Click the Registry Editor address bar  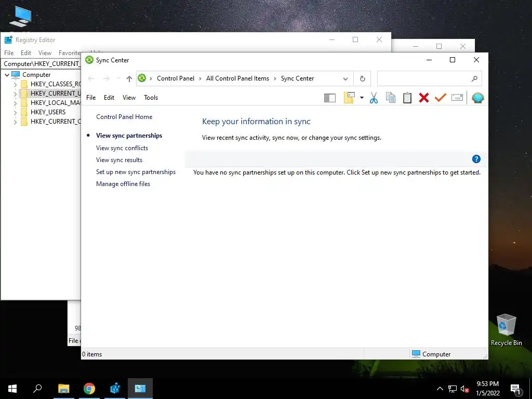tap(42, 64)
